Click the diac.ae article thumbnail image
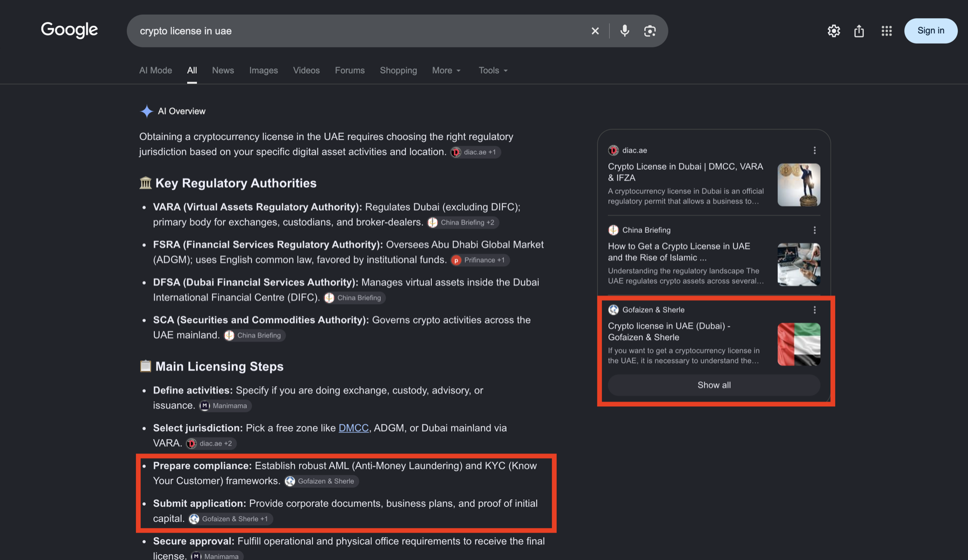The width and height of the screenshot is (968, 560). [x=799, y=185]
